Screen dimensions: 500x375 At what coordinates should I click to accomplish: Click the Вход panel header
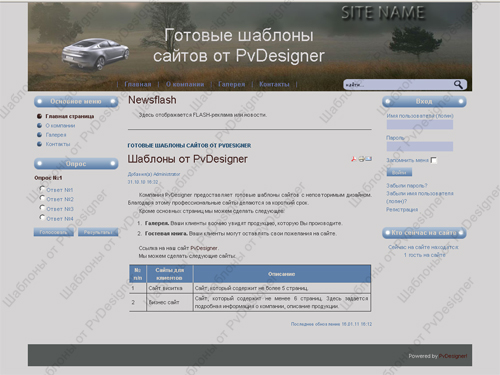[424, 101]
